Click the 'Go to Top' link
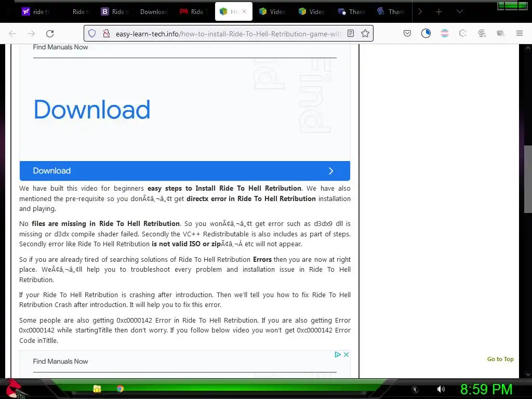The image size is (532, 399). tap(500, 359)
